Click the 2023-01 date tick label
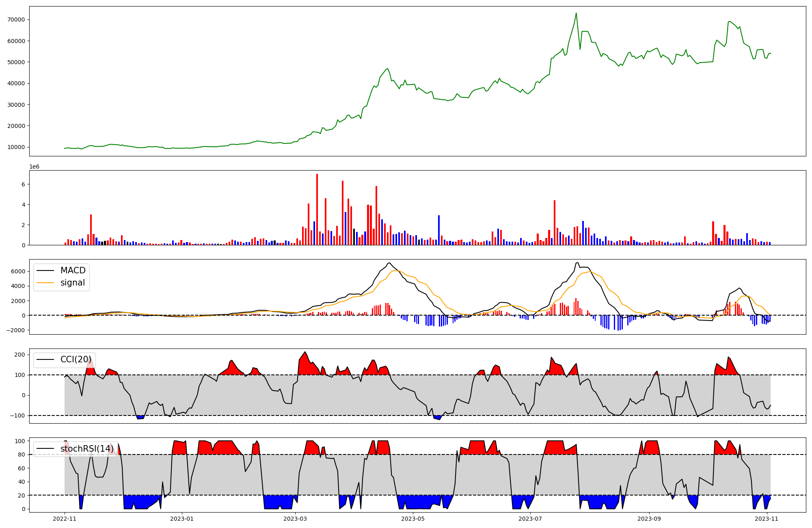 [182, 519]
